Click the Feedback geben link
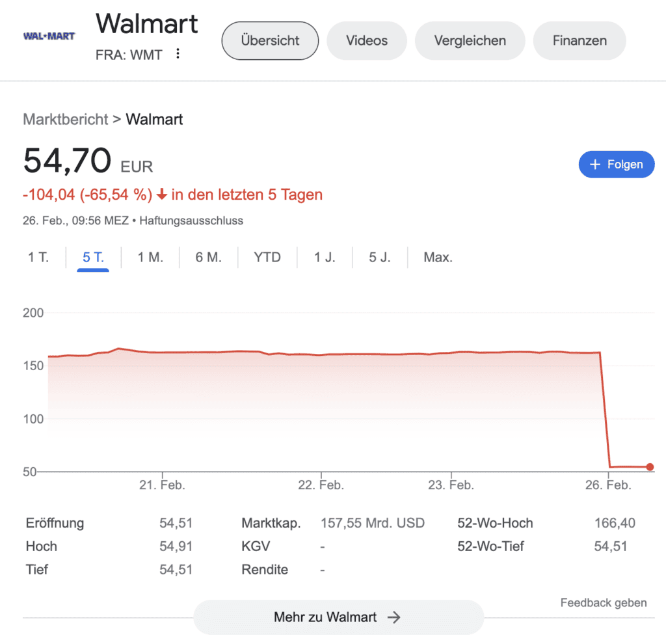 pos(603,602)
